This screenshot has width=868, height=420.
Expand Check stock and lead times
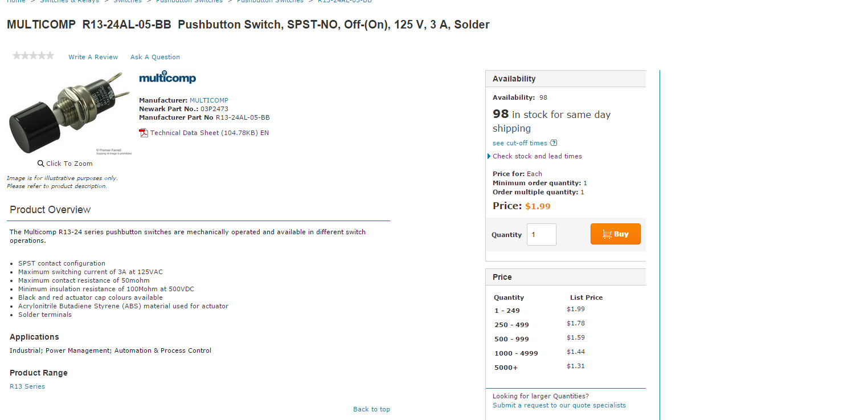coord(537,156)
